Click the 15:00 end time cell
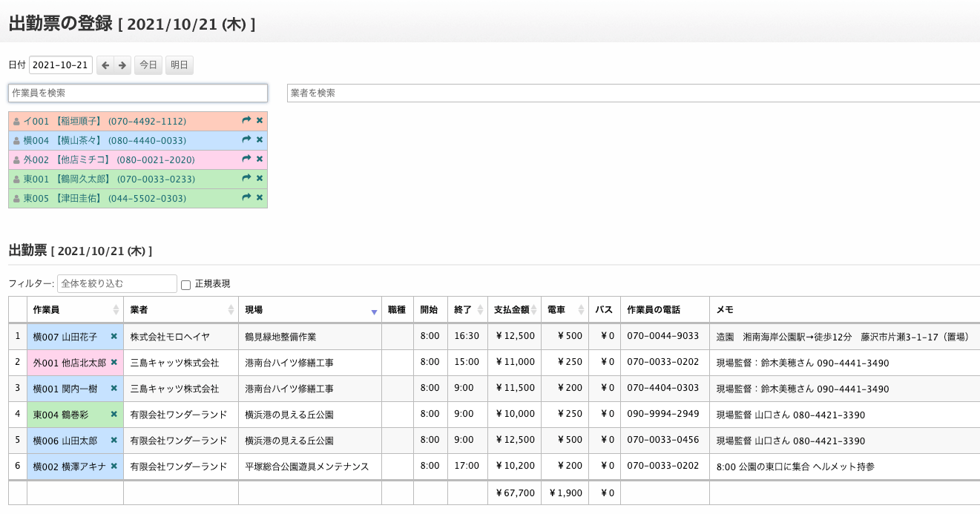 467,362
